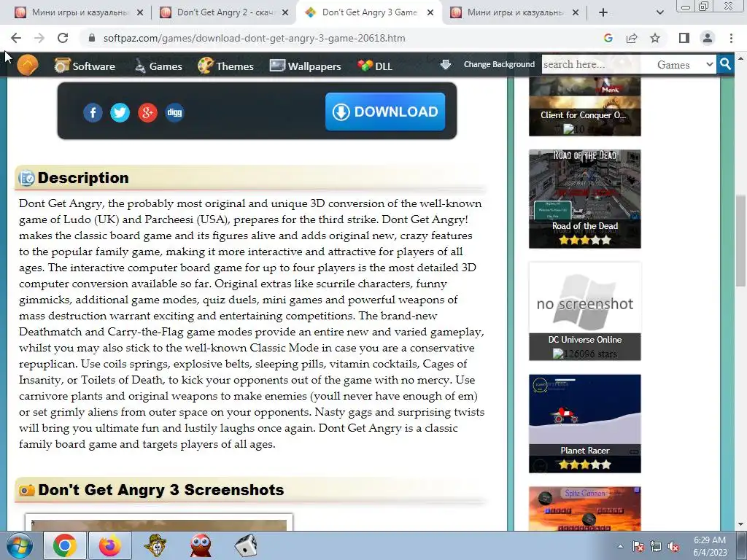Click the muted volume tray icon

click(673, 546)
